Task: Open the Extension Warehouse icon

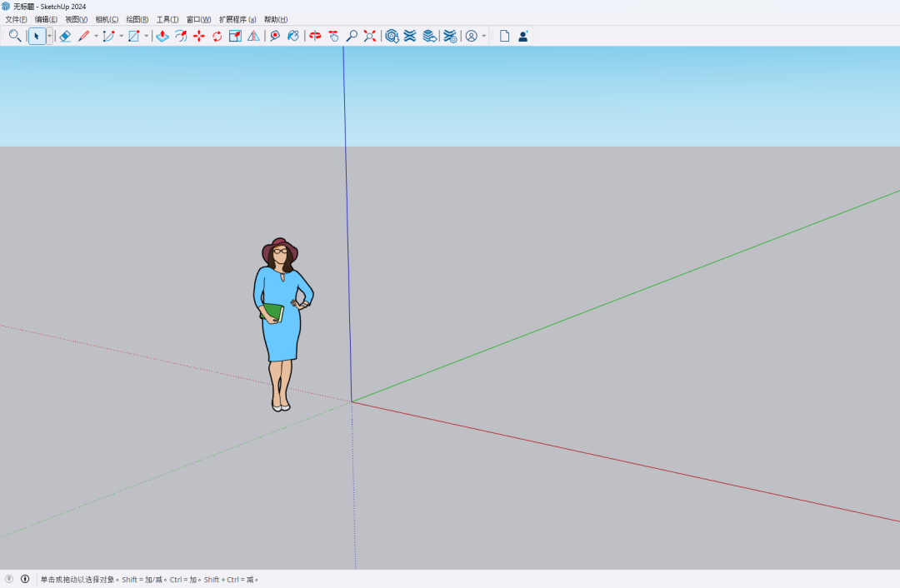Action: pyautogui.click(x=410, y=36)
